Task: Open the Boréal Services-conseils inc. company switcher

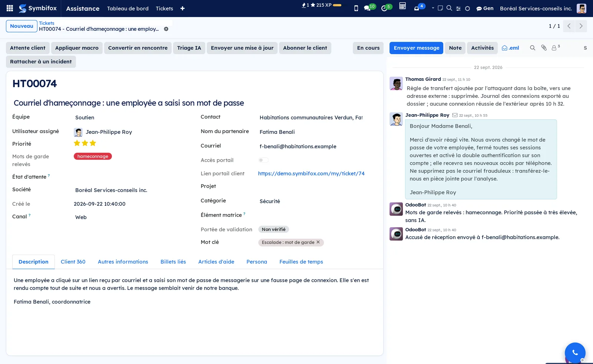Action: [x=536, y=8]
